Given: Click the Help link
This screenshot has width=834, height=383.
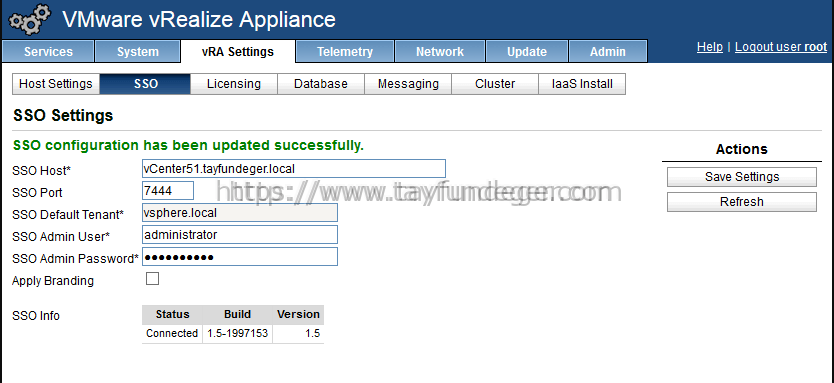Looking at the screenshot, I should click(710, 47).
